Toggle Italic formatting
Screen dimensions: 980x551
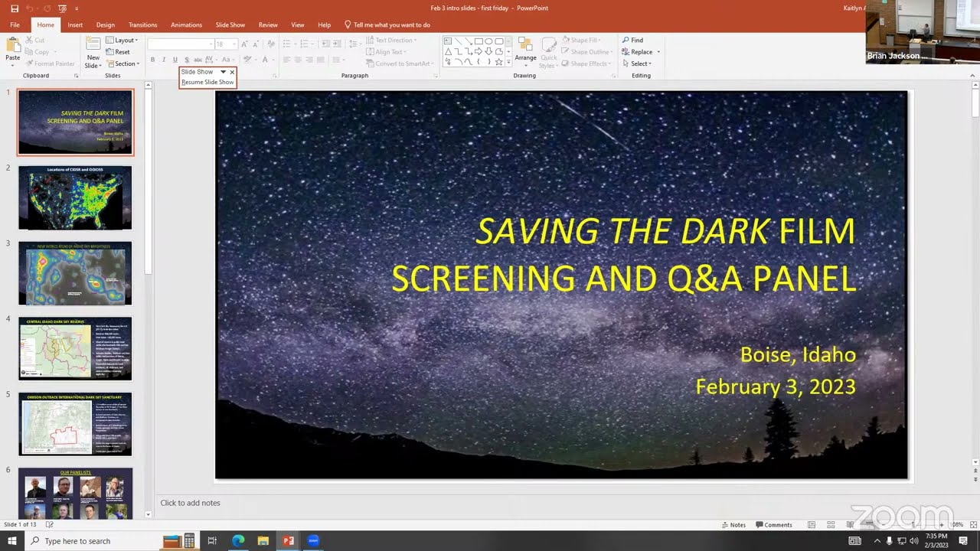coord(164,60)
